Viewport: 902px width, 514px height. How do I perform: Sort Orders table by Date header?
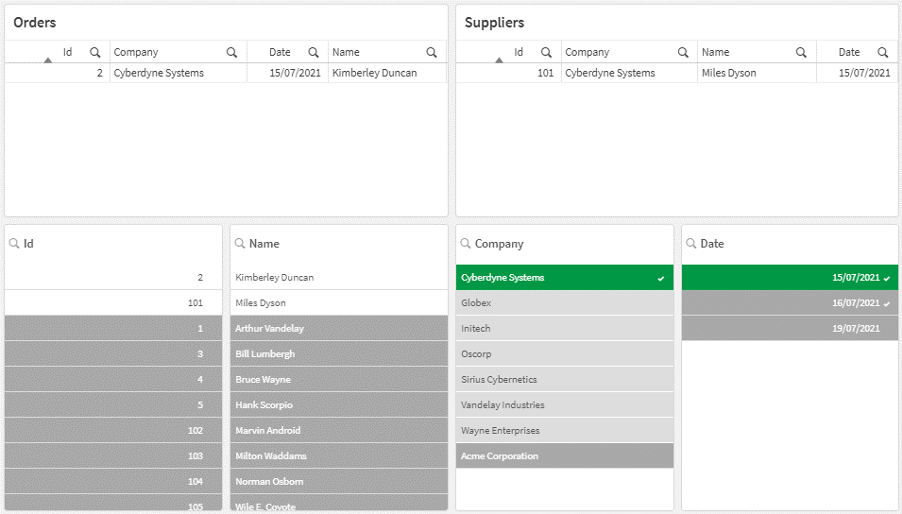[x=280, y=52]
